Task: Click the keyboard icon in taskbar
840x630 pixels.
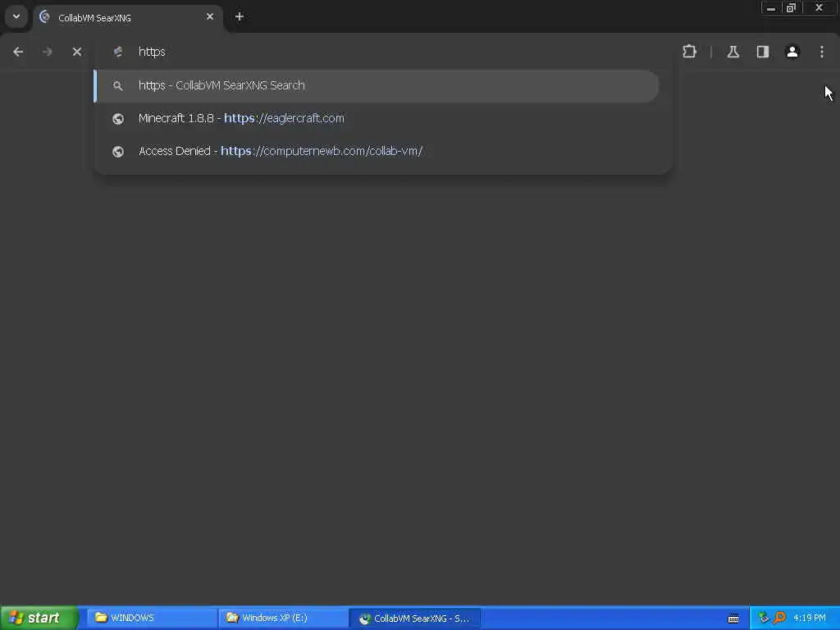Action: [733, 619]
